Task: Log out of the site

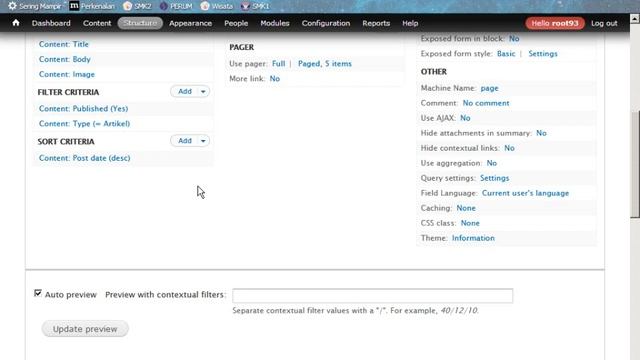Action: pos(604,23)
